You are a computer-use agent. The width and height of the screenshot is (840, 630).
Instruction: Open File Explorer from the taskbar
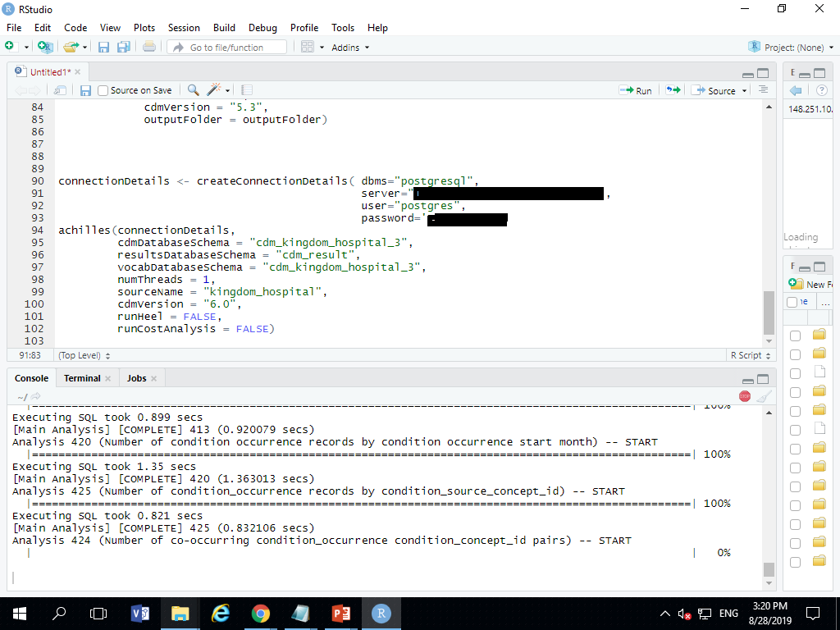point(180,614)
